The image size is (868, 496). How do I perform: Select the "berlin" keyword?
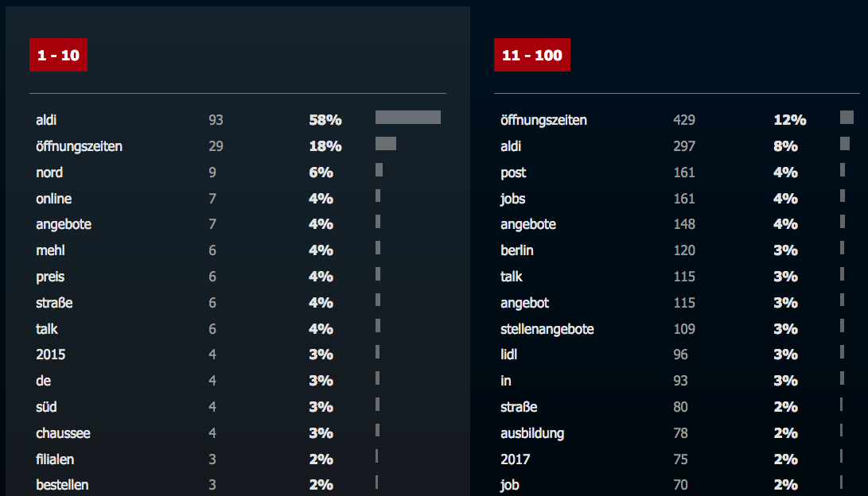pyautogui.click(x=517, y=250)
